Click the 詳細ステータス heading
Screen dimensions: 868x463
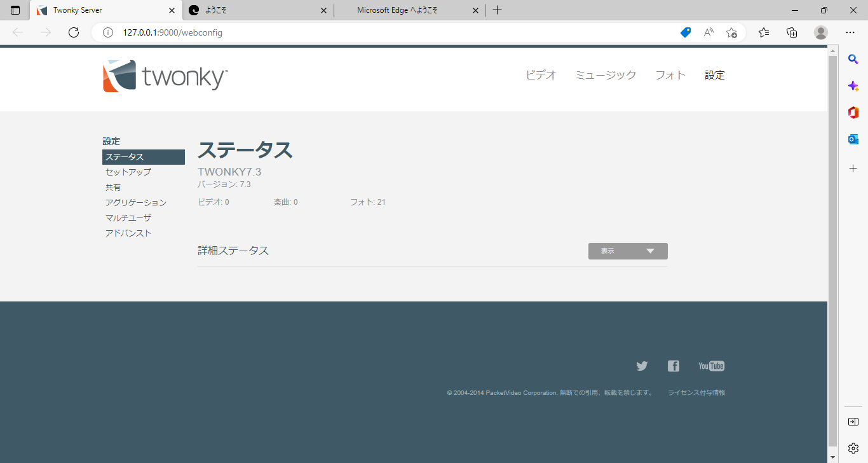[x=233, y=251]
